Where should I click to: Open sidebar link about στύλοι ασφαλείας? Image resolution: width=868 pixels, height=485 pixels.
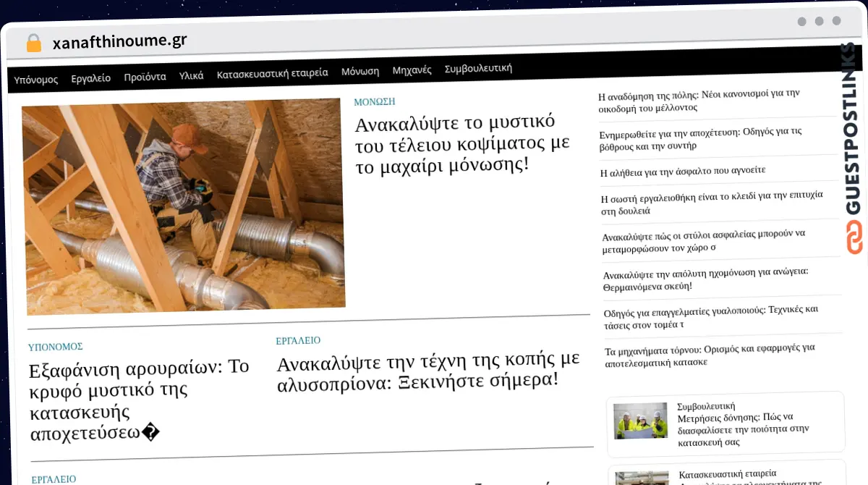(x=704, y=240)
